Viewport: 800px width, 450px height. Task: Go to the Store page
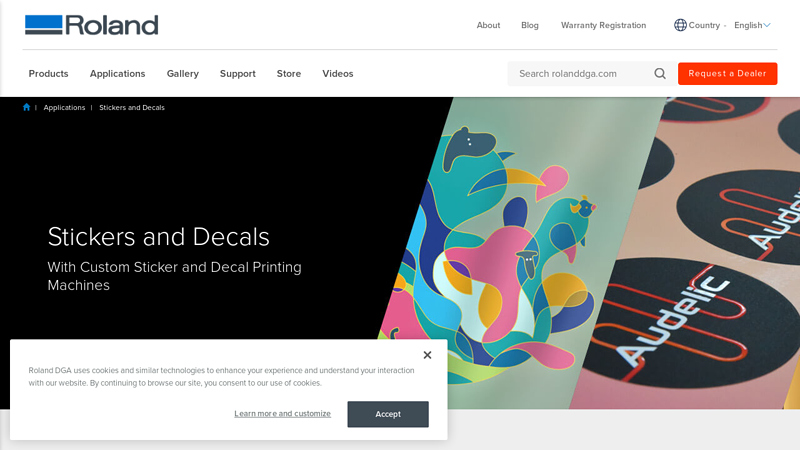[289, 73]
